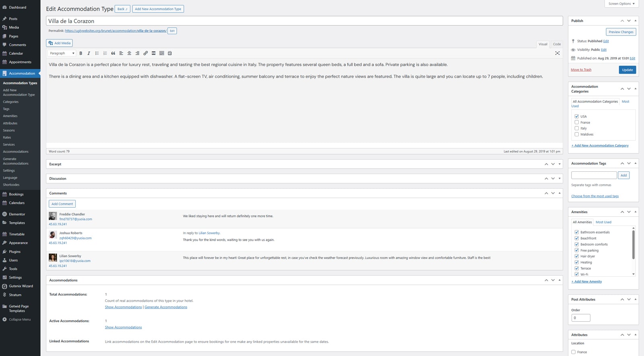Uncheck the Beachfront amenity
Viewport: 644px width, 356px height.
click(x=577, y=238)
